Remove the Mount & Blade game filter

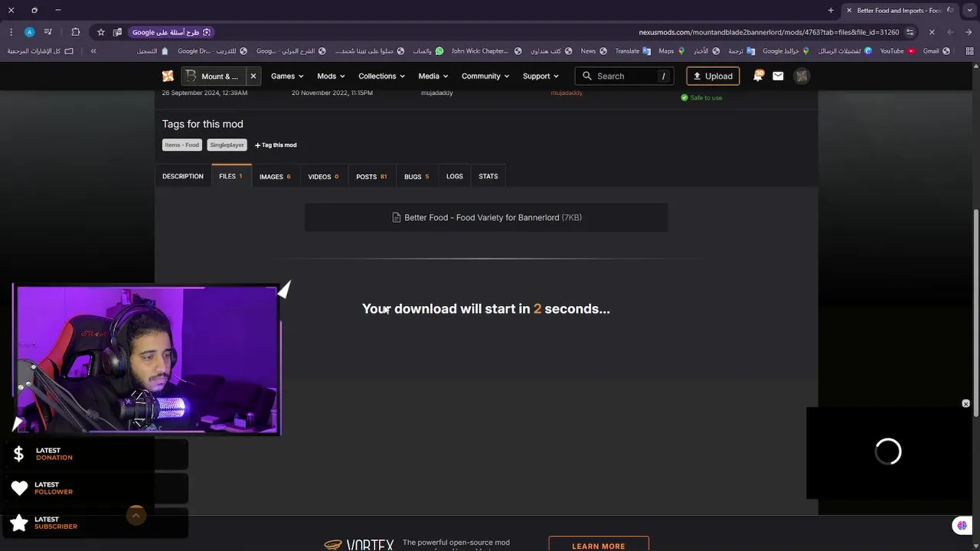pyautogui.click(x=253, y=76)
